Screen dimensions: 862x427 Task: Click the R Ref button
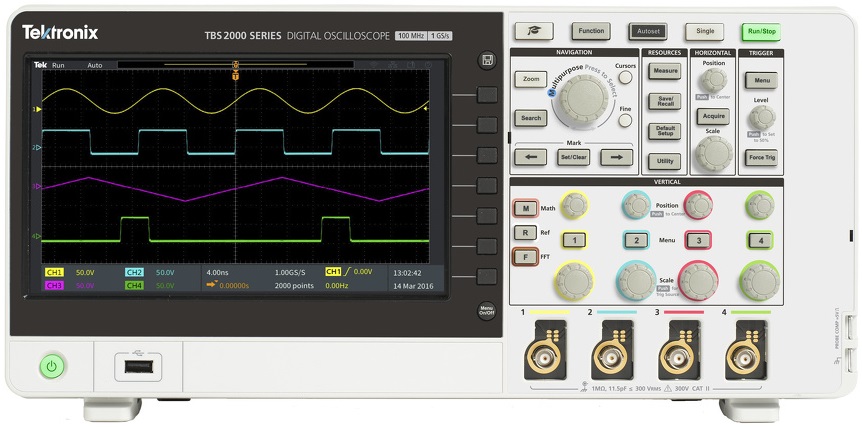(526, 232)
